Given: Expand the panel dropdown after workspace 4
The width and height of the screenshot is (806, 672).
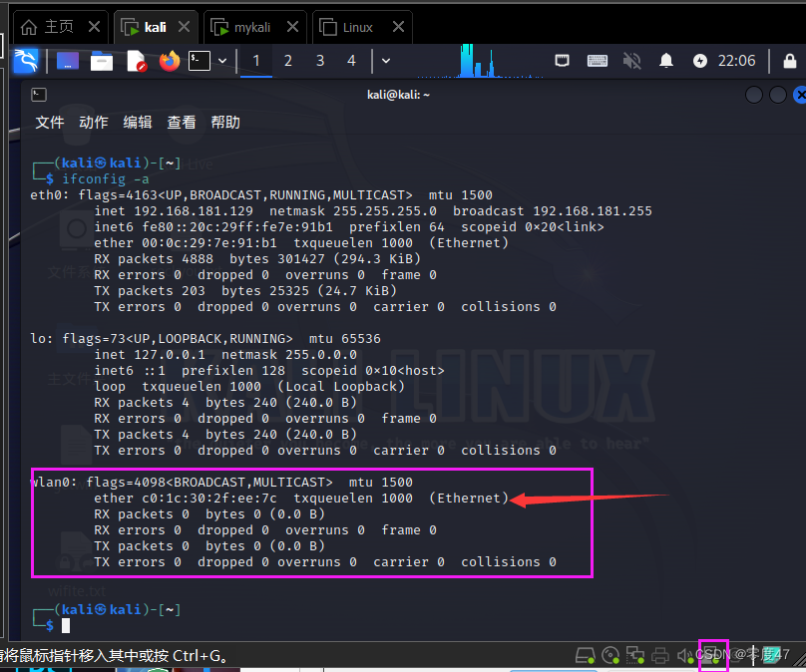Looking at the screenshot, I should (x=386, y=61).
